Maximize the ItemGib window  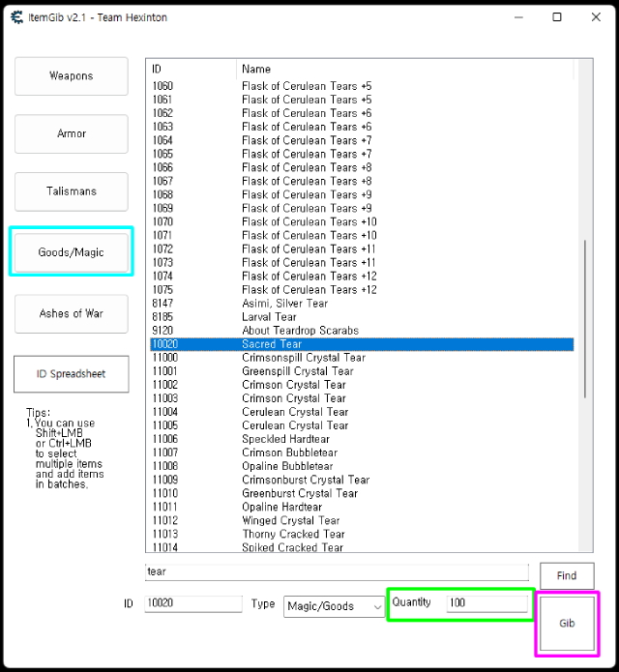point(557,17)
